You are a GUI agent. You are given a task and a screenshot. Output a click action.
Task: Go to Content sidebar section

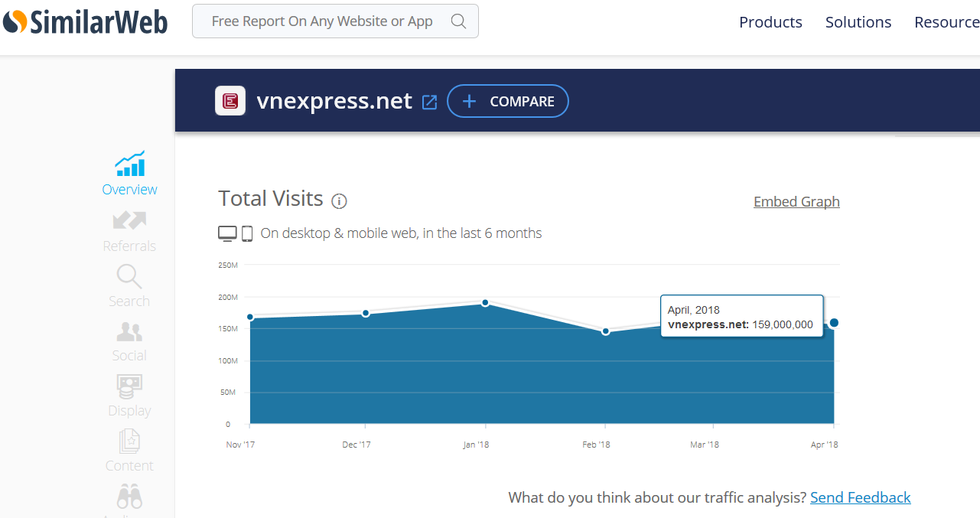pos(129,451)
